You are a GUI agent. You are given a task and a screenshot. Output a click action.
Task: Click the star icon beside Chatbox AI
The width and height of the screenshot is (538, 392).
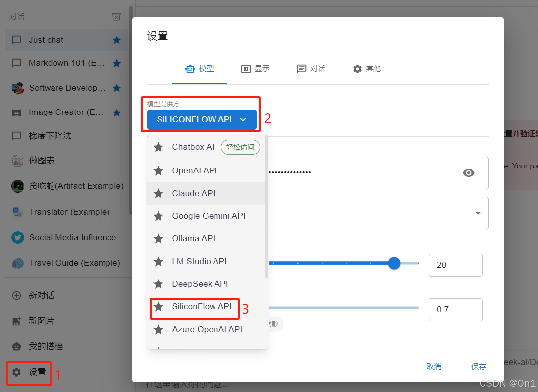click(158, 147)
